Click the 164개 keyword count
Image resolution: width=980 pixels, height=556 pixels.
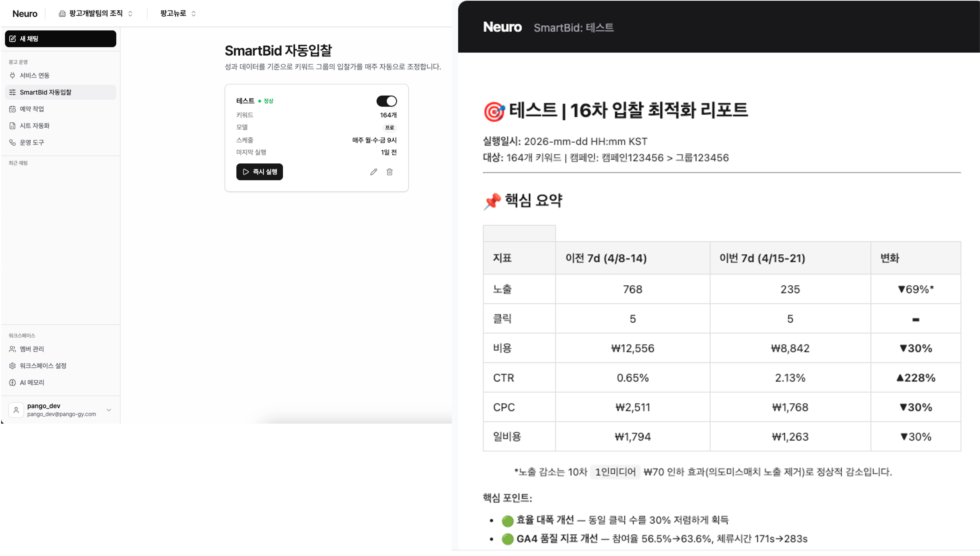tap(388, 115)
